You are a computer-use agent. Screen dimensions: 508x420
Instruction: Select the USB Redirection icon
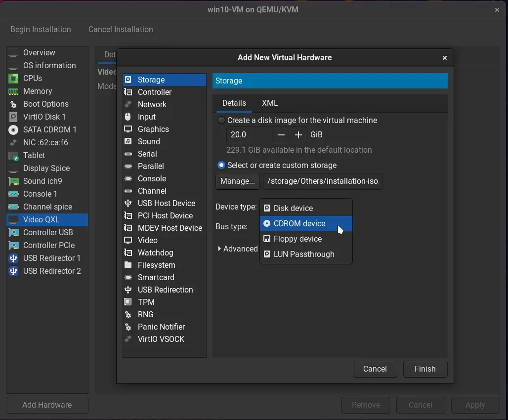click(x=128, y=290)
